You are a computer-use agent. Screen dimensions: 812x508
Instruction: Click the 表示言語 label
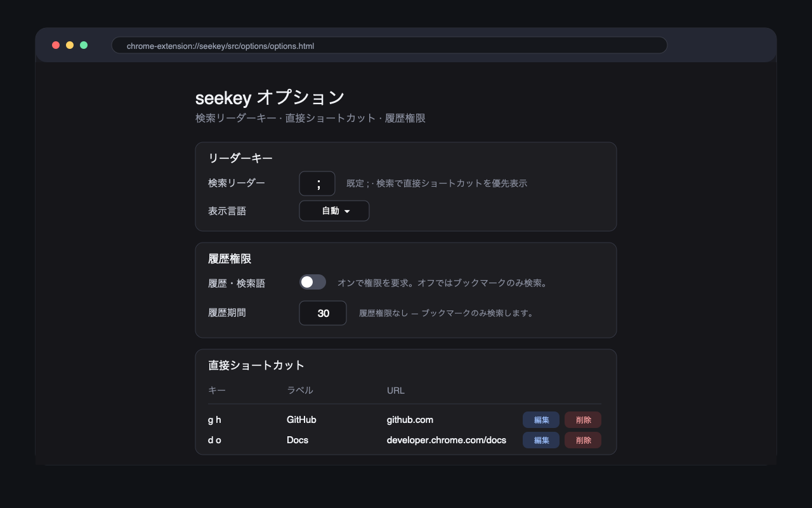click(x=227, y=211)
